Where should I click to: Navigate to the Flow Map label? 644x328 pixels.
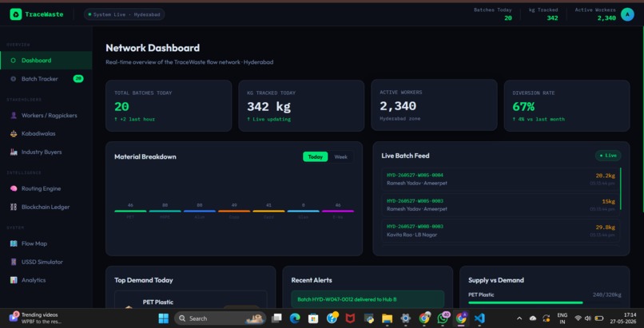[34, 243]
